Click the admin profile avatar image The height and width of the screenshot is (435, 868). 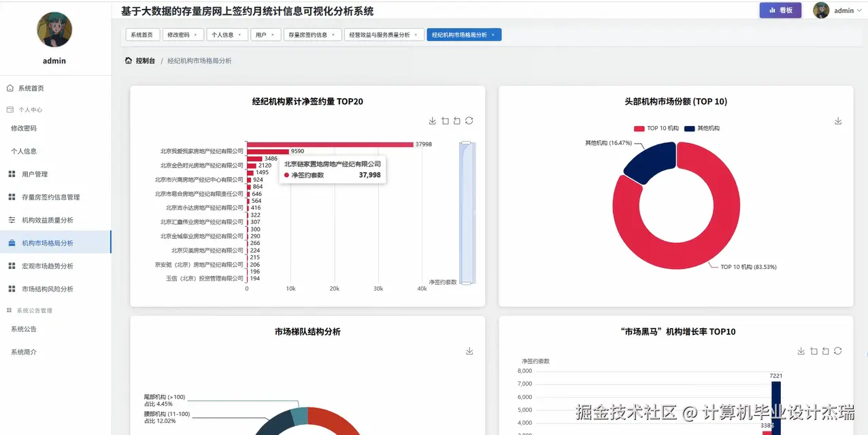[820, 10]
